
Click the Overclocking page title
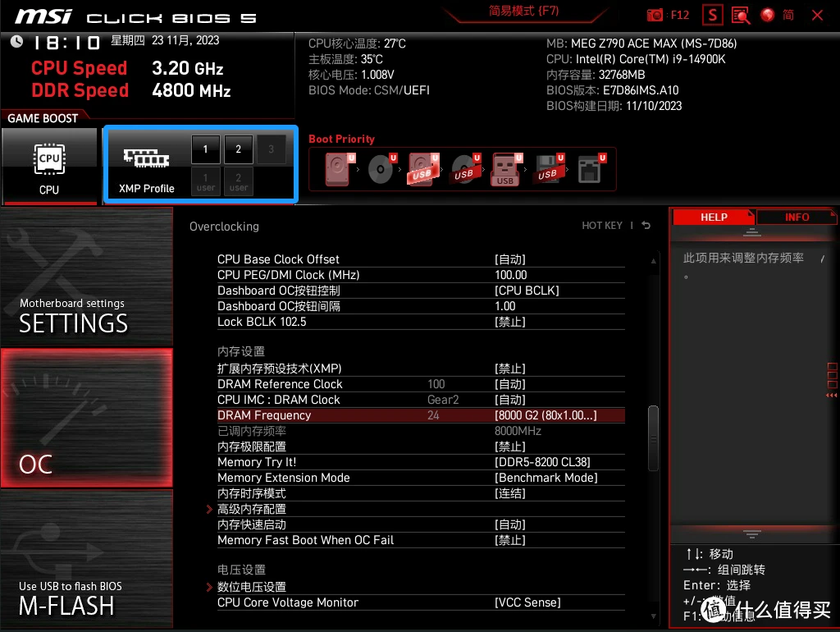point(224,227)
